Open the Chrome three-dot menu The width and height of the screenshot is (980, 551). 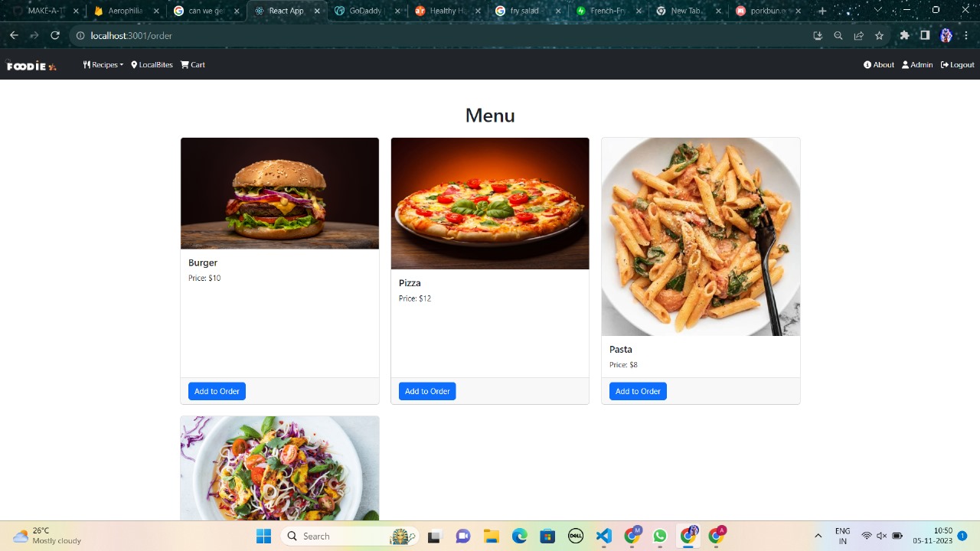(966, 36)
